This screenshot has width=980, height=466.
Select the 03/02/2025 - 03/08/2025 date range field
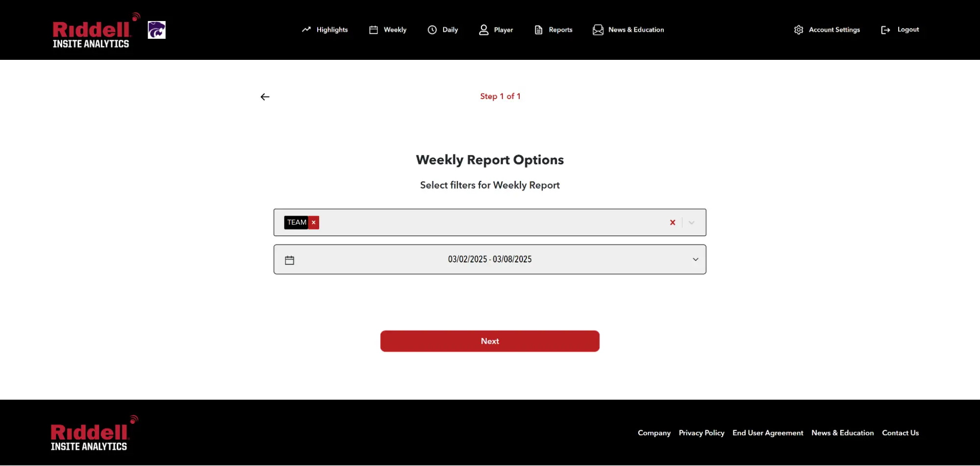point(489,259)
